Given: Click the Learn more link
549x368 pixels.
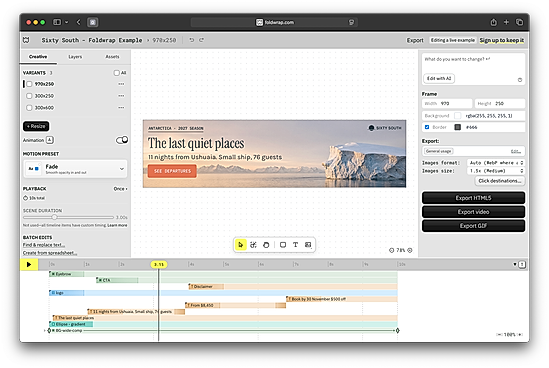Looking at the screenshot, I should 117,225.
